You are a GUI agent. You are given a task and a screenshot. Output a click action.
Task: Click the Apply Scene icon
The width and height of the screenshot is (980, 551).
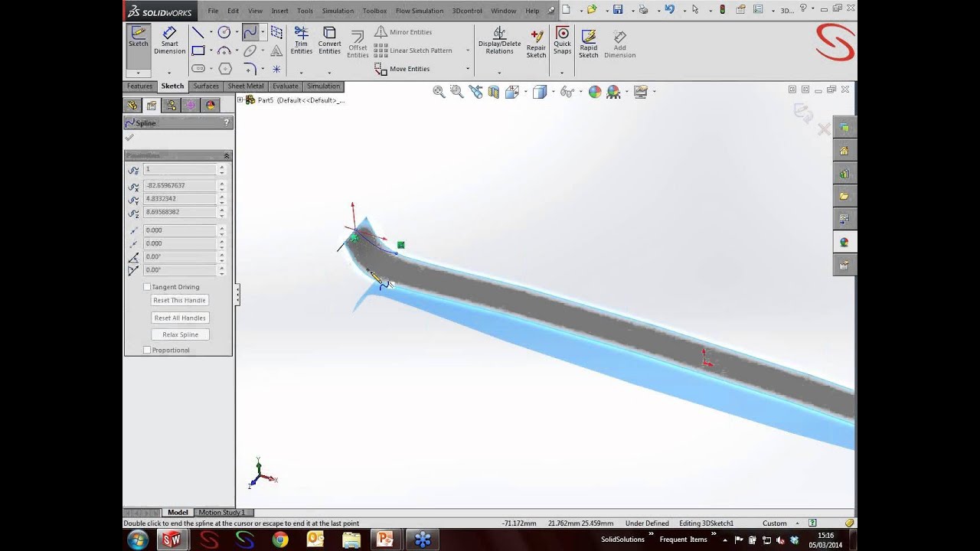point(613,92)
